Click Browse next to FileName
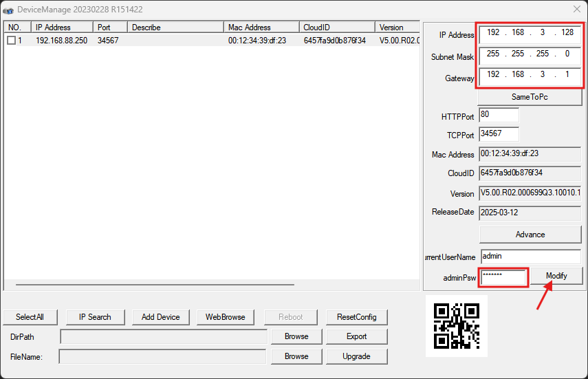Viewport: 588px width, 379px height. [296, 356]
